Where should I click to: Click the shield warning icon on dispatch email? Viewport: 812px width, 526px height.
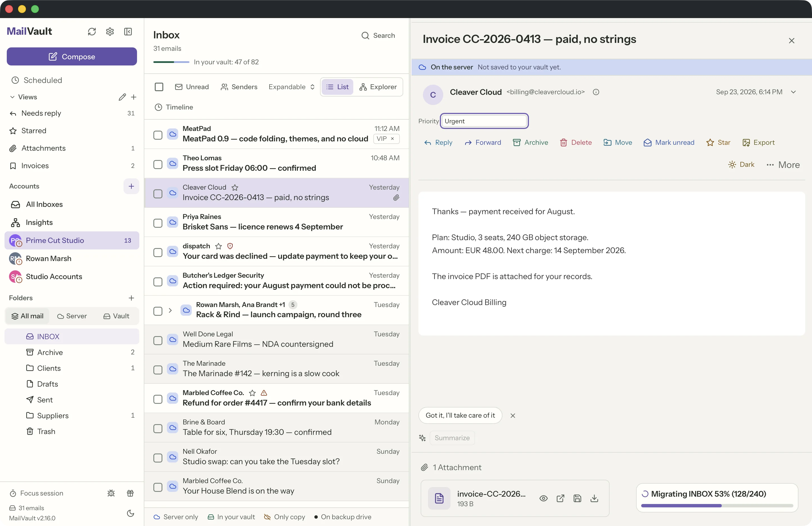pyautogui.click(x=230, y=246)
